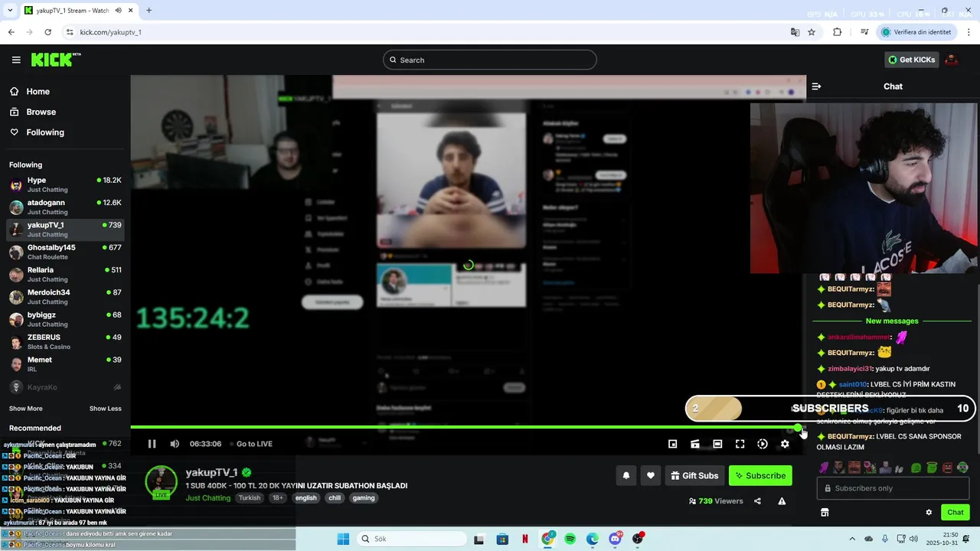Select the gaming tag
The image size is (980, 551).
(x=364, y=498)
